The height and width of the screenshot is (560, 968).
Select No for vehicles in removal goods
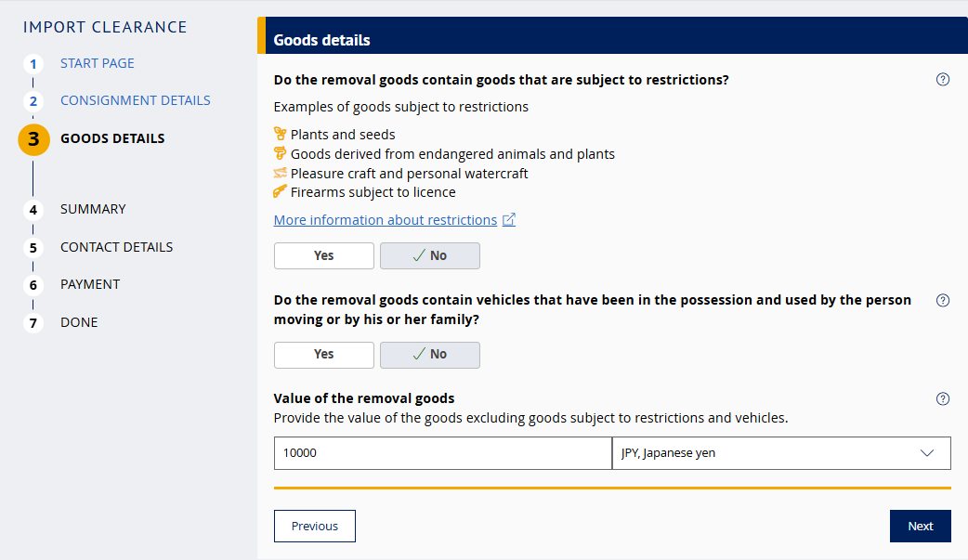(x=429, y=354)
